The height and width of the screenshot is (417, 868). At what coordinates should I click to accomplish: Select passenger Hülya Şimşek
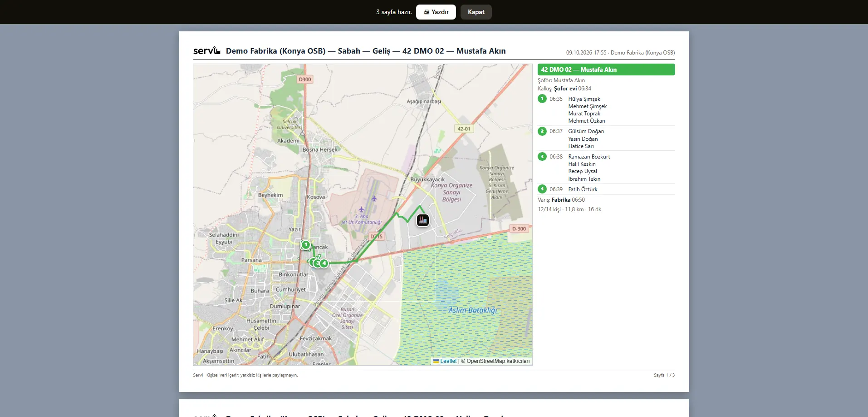(x=584, y=99)
